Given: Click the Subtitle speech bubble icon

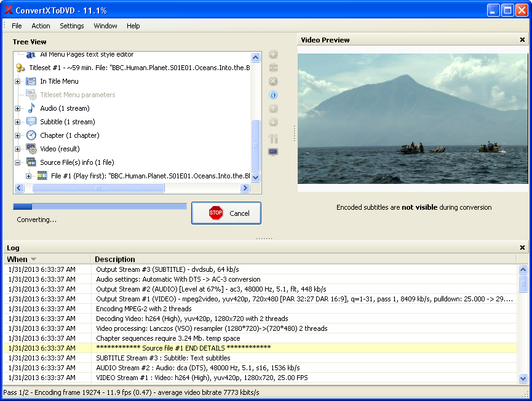Looking at the screenshot, I should pyautogui.click(x=31, y=122).
